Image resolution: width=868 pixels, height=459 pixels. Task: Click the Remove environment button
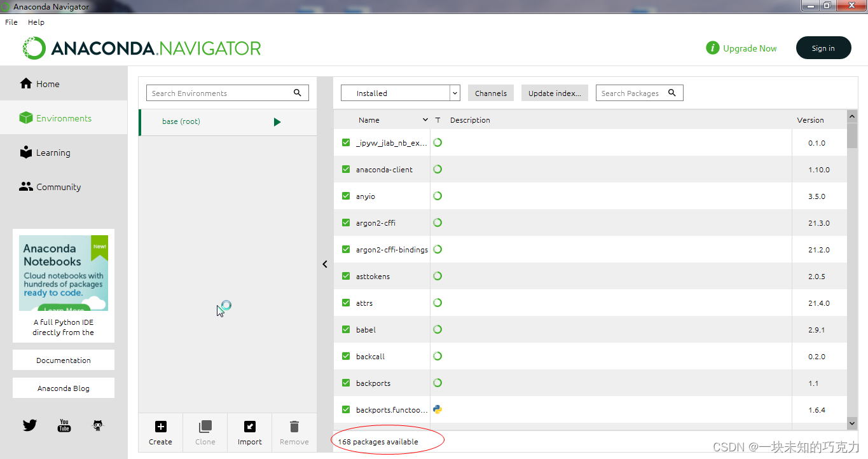click(x=294, y=433)
